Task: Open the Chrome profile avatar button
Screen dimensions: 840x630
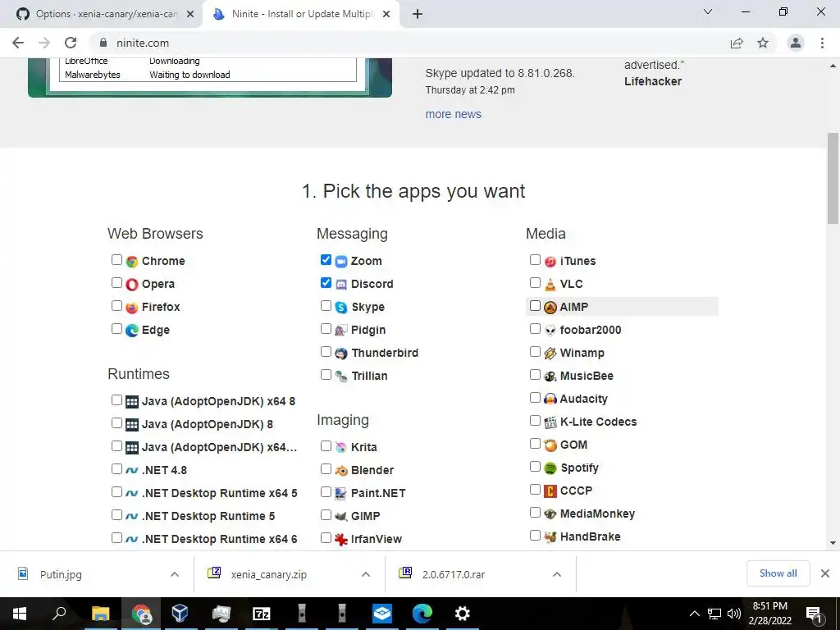Action: (796, 43)
